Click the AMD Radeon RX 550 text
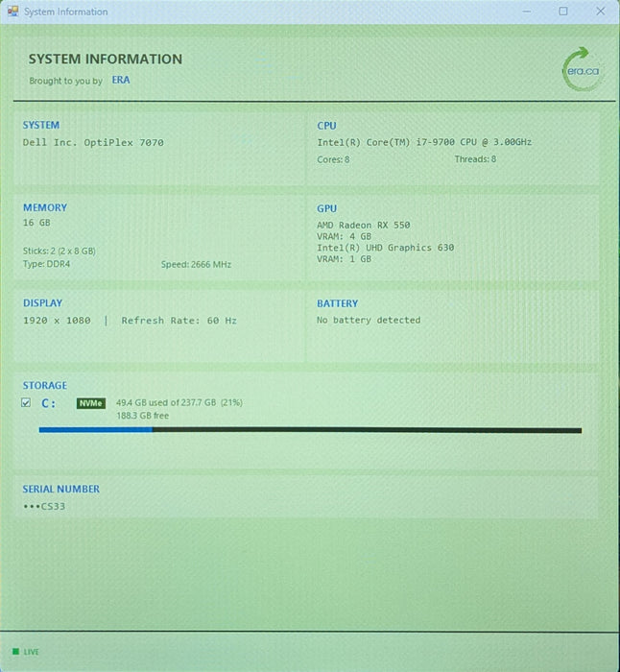The height and width of the screenshot is (672, 620). click(x=364, y=225)
